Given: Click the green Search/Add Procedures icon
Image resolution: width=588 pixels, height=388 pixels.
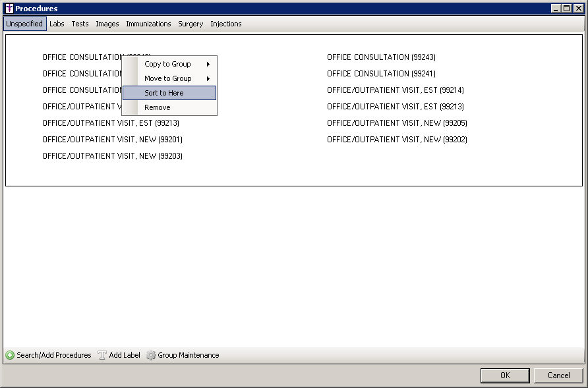Looking at the screenshot, I should click(x=10, y=355).
